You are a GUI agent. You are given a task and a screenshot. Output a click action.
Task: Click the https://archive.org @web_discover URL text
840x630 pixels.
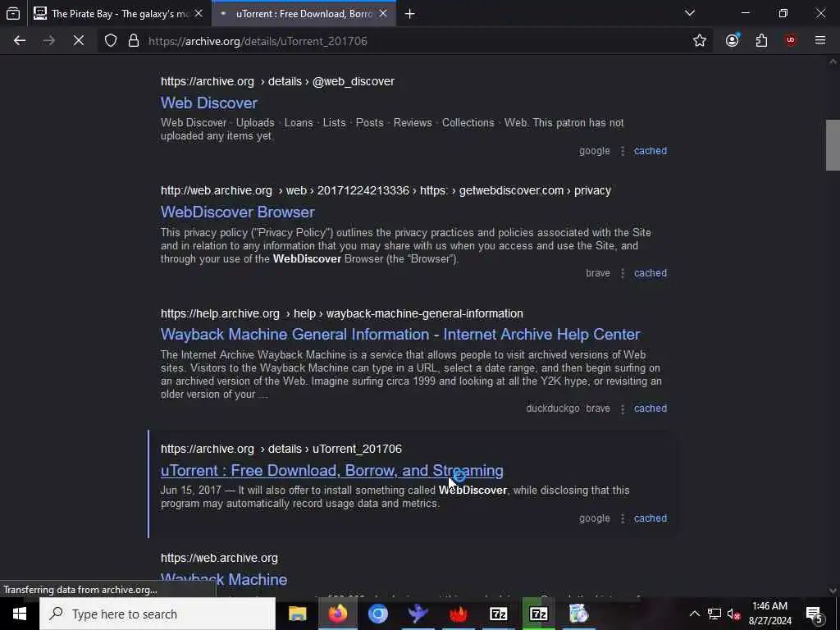click(277, 81)
